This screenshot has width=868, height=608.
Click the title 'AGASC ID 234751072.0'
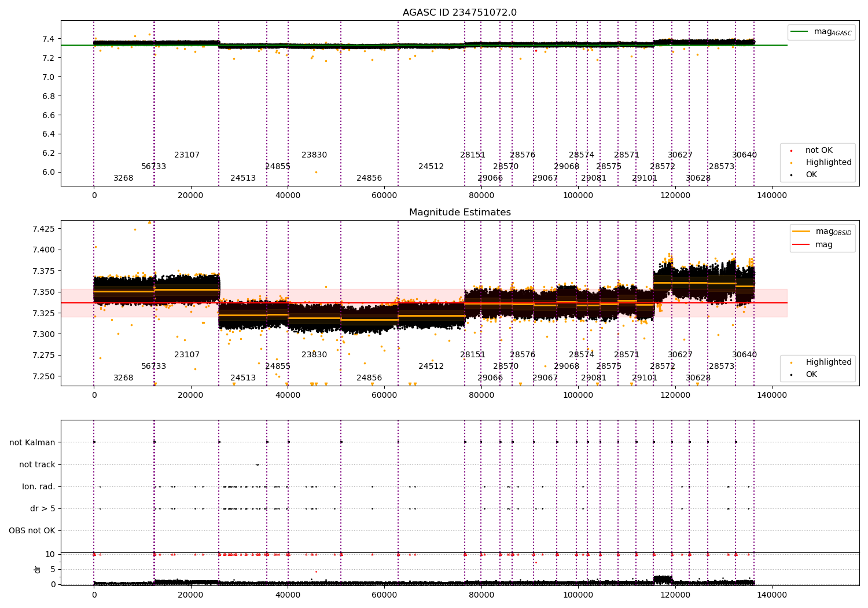(x=459, y=13)
